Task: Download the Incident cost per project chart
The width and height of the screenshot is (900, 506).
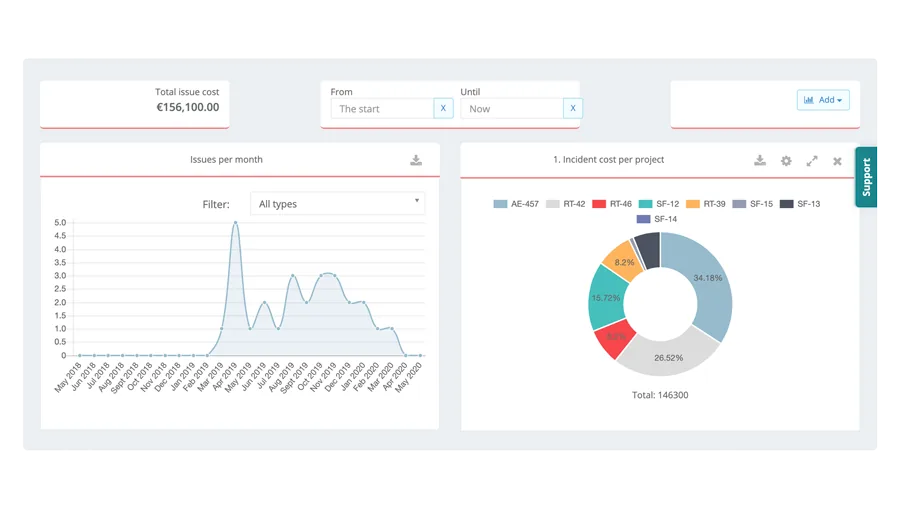Action: pyautogui.click(x=760, y=161)
